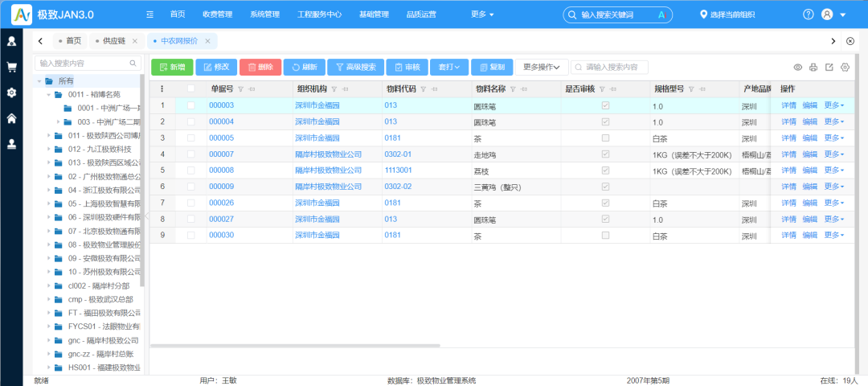The height and width of the screenshot is (386, 868).
Task: Click the filter icon on 物料代码 column
Action: tap(423, 89)
